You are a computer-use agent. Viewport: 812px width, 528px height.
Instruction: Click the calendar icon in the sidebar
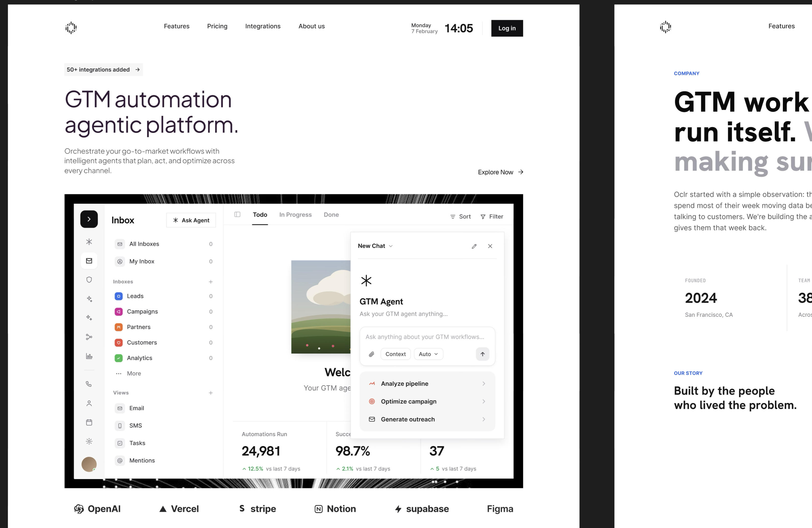click(x=89, y=422)
